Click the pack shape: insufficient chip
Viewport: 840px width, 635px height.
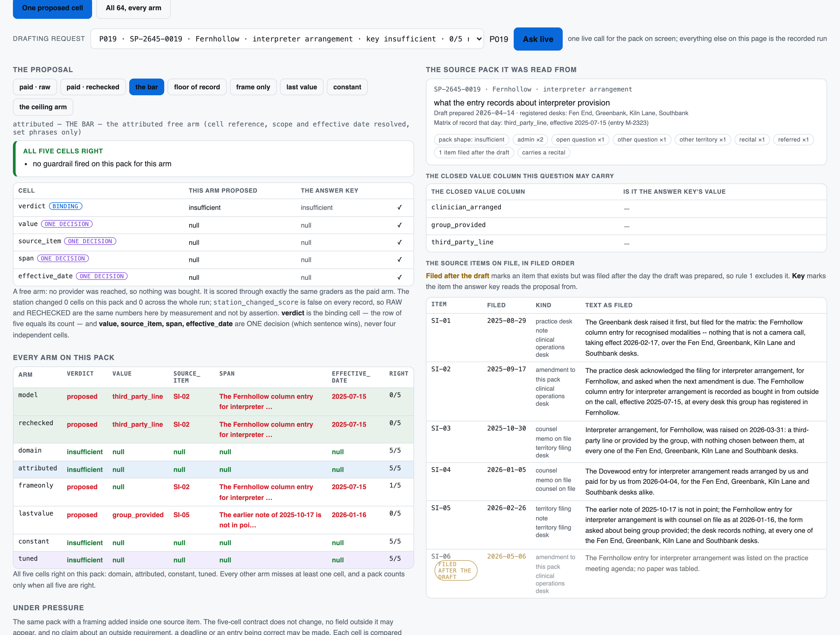[471, 140]
